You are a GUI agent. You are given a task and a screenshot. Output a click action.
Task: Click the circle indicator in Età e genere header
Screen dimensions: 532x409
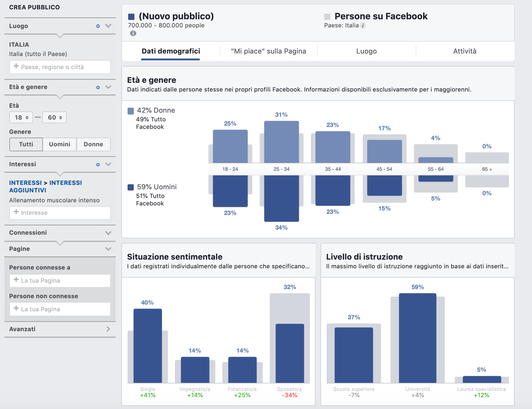point(98,87)
